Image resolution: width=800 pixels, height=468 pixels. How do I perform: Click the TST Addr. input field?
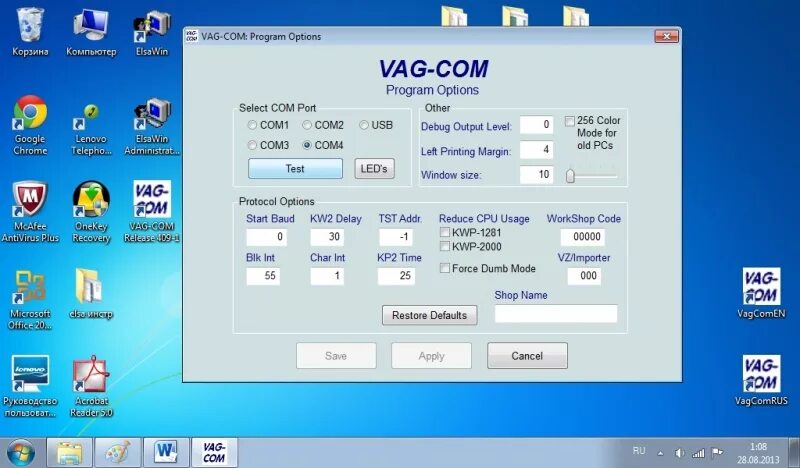tap(395, 237)
